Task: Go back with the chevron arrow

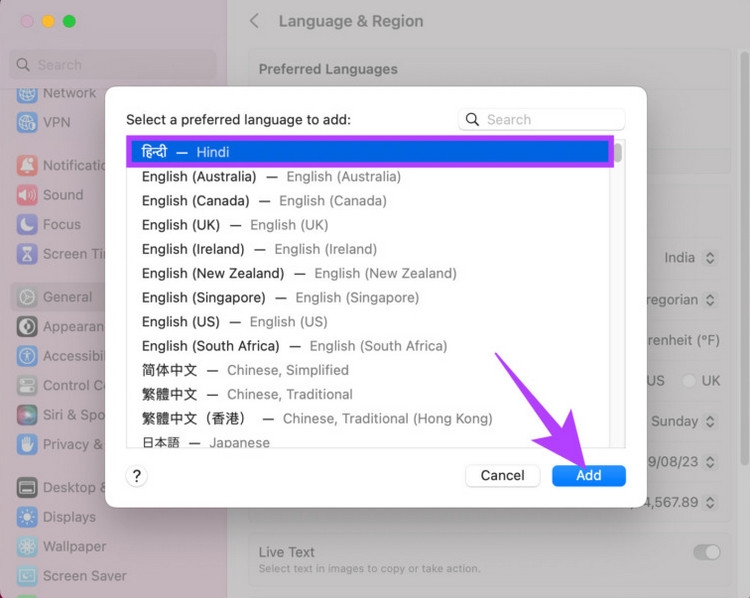Action: point(254,21)
